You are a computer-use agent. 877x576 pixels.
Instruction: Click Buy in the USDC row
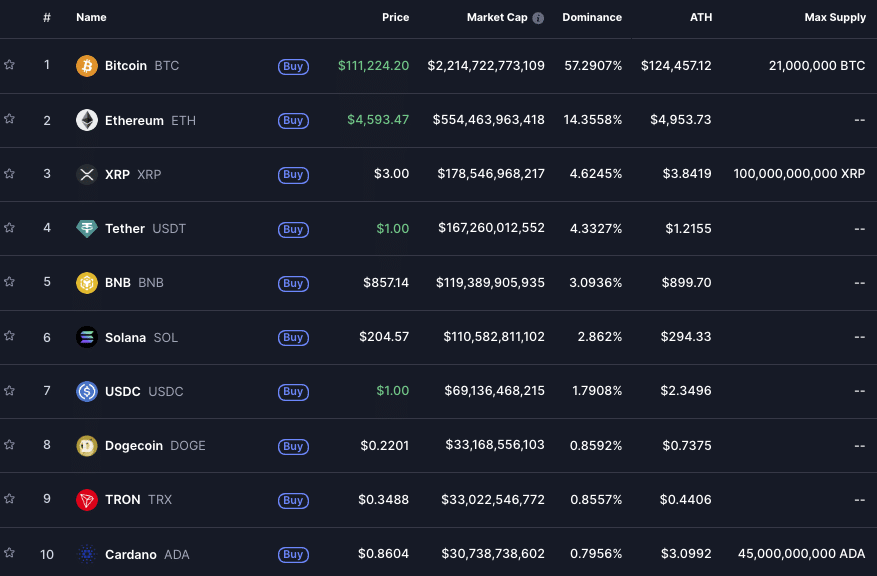(293, 392)
